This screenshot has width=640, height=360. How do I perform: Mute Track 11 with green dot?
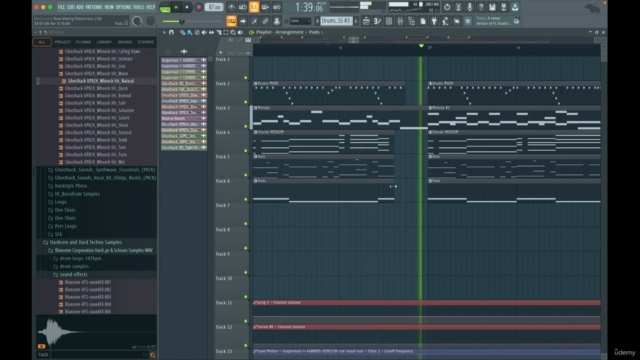(x=246, y=321)
